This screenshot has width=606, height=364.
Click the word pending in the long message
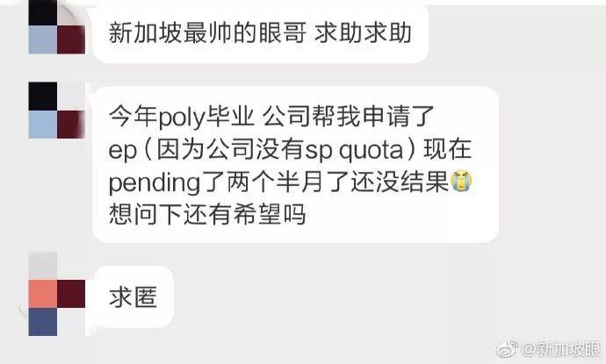click(155, 183)
